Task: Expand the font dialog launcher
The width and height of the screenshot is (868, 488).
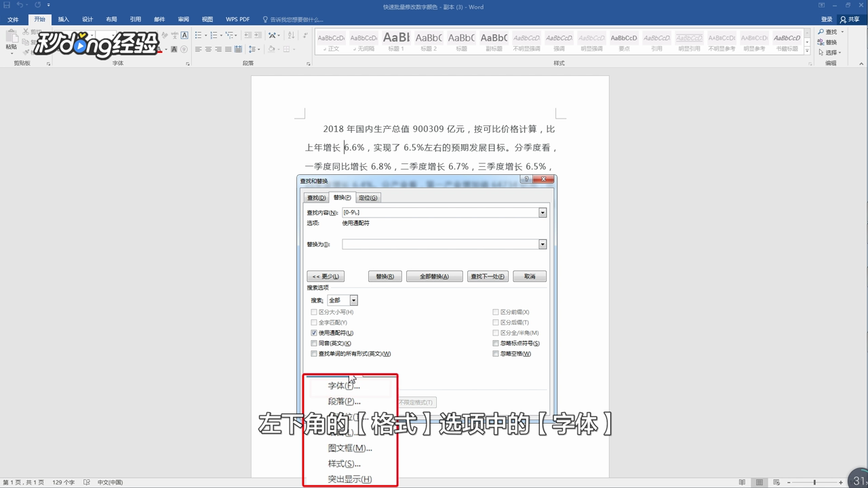Action: pos(188,64)
